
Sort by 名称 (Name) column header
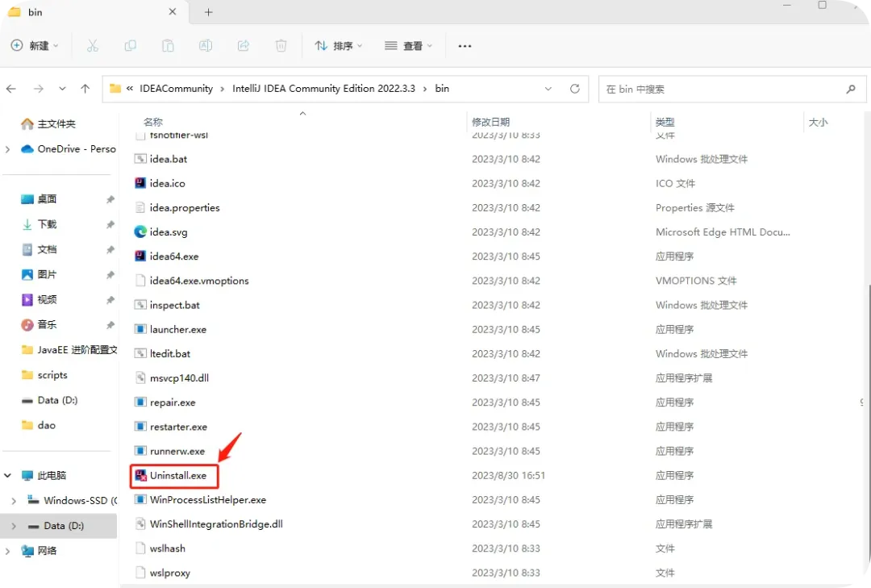coord(152,122)
